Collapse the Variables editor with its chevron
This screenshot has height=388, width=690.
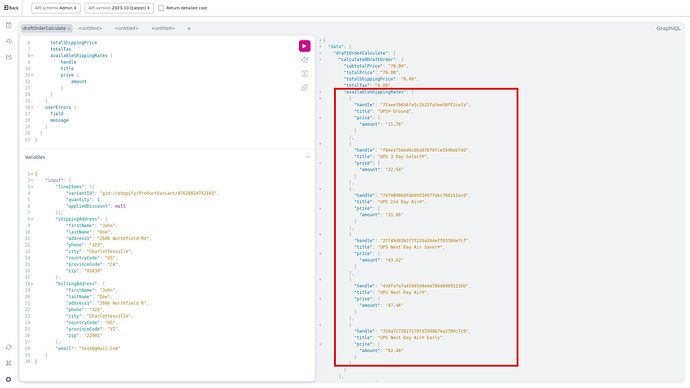[308, 157]
